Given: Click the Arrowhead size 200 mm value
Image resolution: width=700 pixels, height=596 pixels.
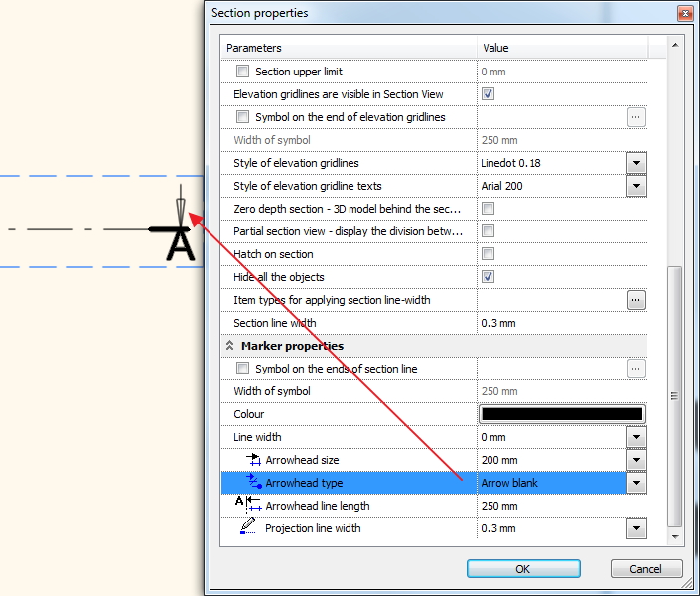Looking at the screenshot, I should (499, 460).
